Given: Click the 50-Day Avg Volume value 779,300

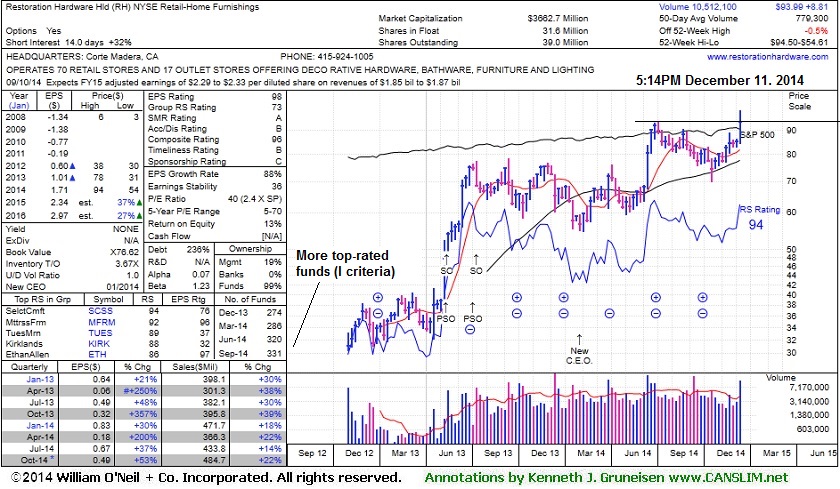Looking at the screenshot, I should 812,19.
